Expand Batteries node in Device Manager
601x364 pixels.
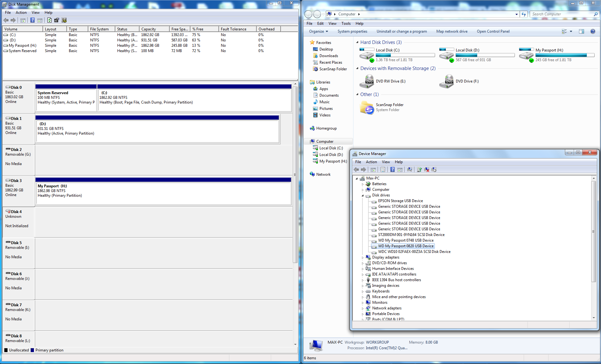363,184
